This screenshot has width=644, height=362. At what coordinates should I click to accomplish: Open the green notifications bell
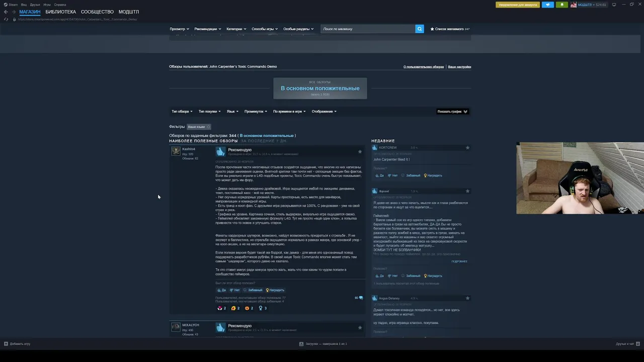tap(562, 5)
